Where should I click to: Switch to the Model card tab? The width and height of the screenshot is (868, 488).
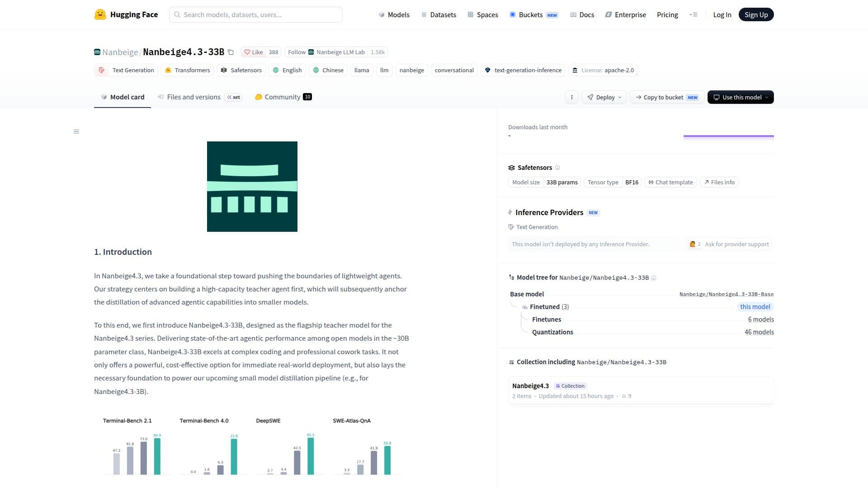click(x=123, y=97)
